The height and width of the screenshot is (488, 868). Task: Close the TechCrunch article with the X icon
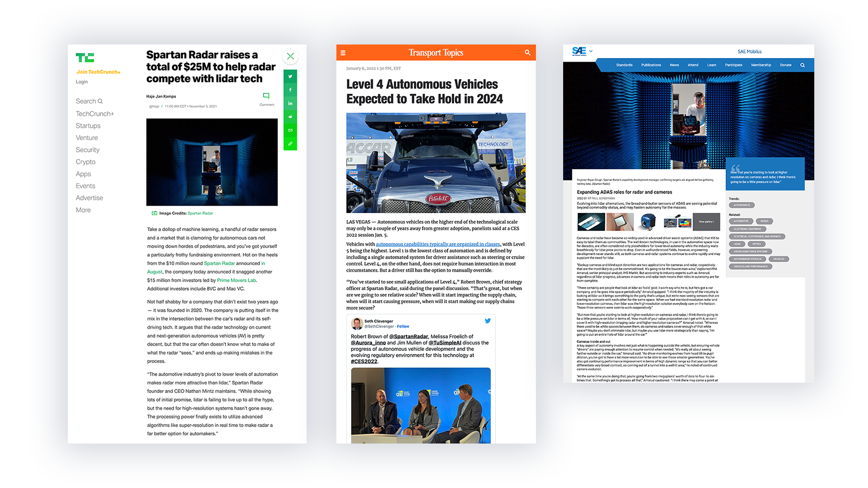(290, 56)
